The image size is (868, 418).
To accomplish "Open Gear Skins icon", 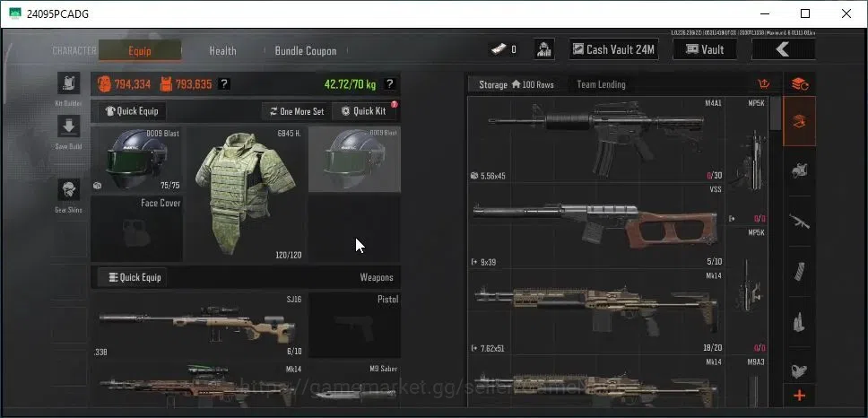I will [x=69, y=189].
